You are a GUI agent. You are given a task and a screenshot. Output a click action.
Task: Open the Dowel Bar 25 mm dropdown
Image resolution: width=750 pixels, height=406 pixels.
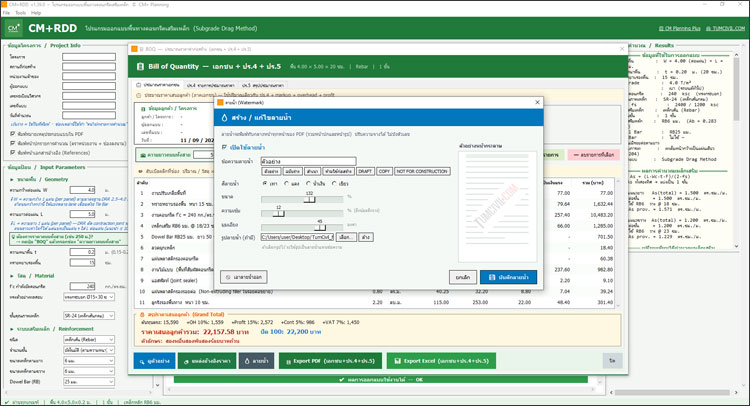(x=89, y=382)
